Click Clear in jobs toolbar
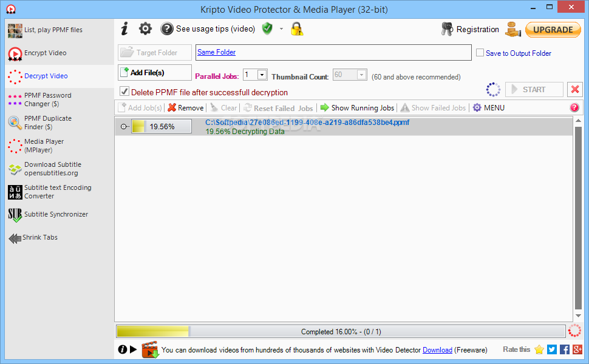The width and height of the screenshot is (589, 364). [x=223, y=108]
